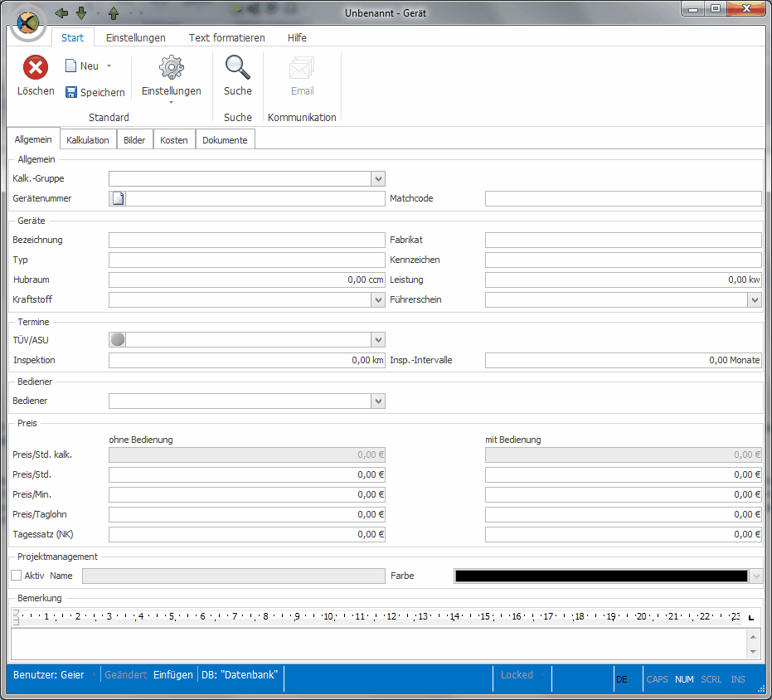Click Einfügen in the status bar

(173, 675)
